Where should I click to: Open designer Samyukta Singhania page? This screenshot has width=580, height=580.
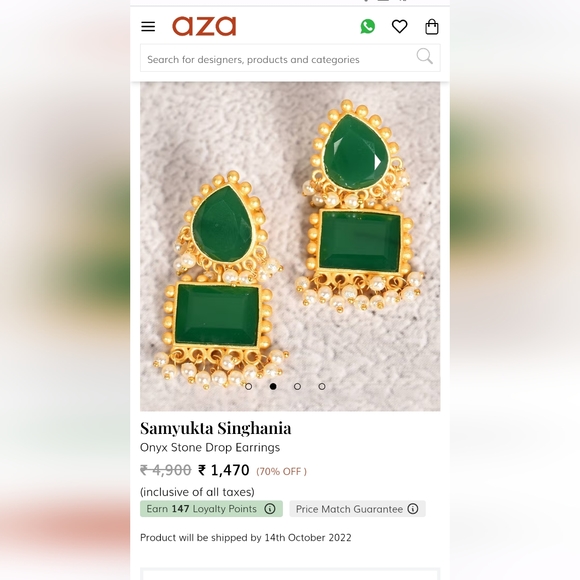[x=216, y=428]
